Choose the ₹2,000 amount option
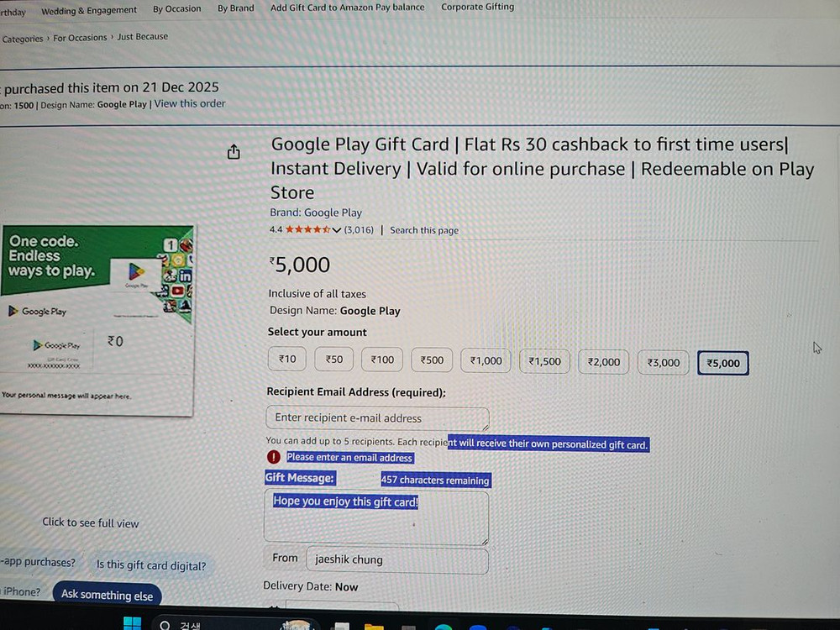Image resolution: width=840 pixels, height=630 pixels. click(603, 361)
